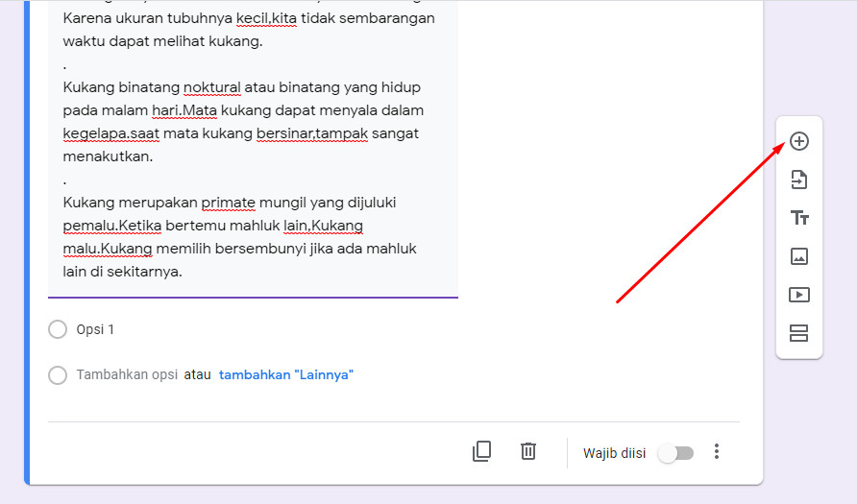Add a new question with the plus icon
857x504 pixels.
pos(799,141)
